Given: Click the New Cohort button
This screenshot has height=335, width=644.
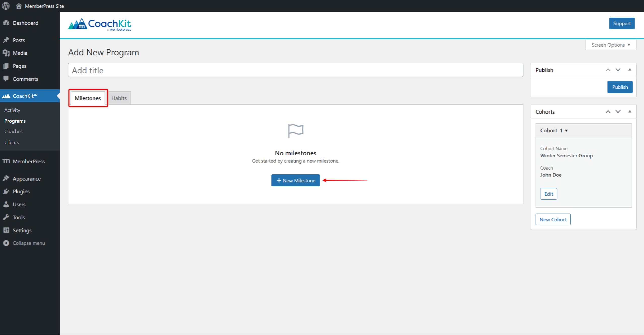Looking at the screenshot, I should pyautogui.click(x=553, y=219).
